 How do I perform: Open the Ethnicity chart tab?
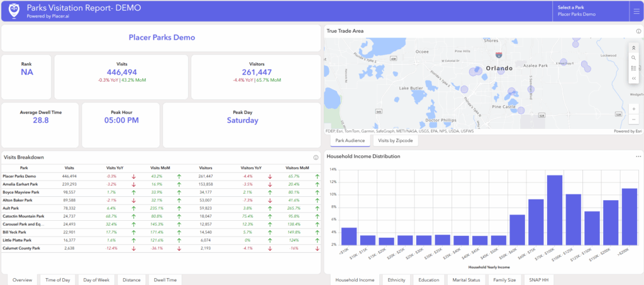click(x=396, y=280)
